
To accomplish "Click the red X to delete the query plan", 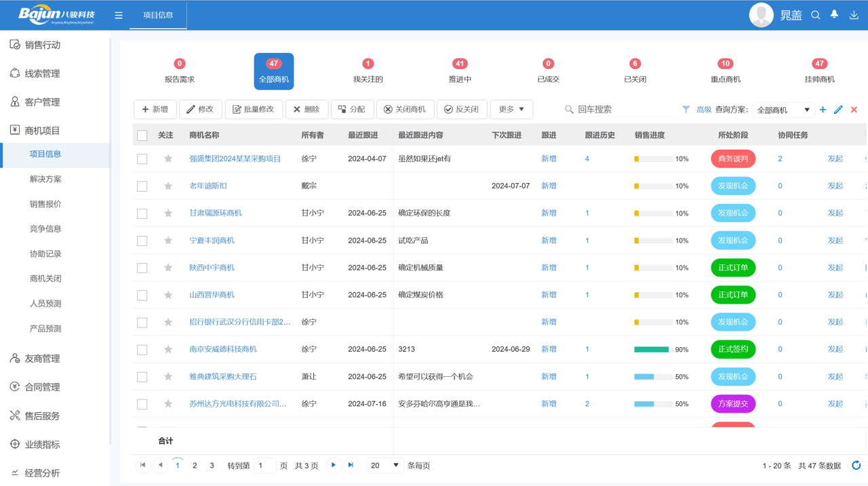I will (852, 109).
